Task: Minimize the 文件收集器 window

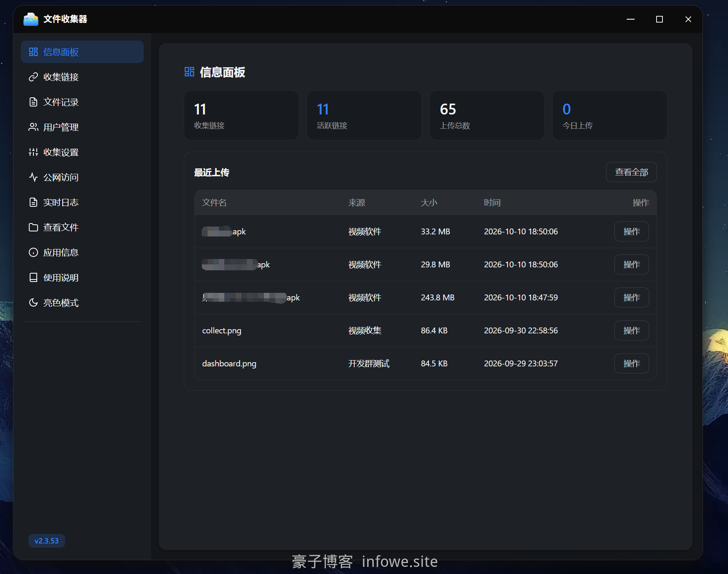Action: [631, 19]
